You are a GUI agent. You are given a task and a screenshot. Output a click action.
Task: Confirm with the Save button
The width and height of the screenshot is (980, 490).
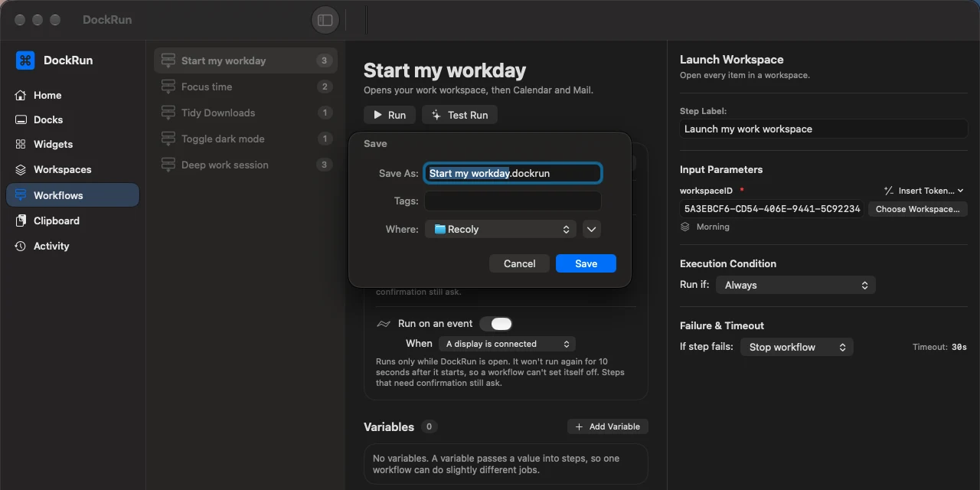click(586, 263)
